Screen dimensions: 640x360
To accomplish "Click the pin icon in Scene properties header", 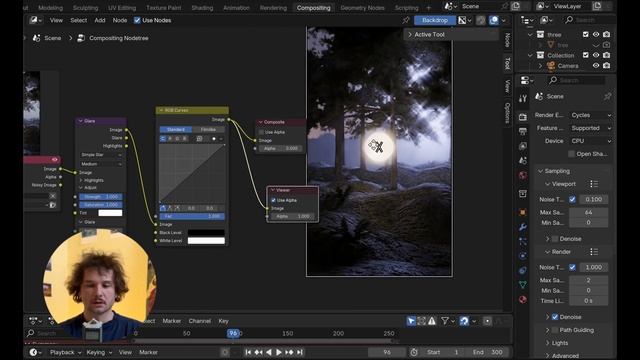I will [607, 96].
